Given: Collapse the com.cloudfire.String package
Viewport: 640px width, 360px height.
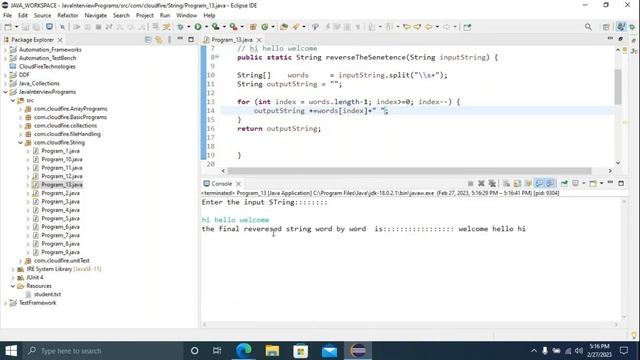Looking at the screenshot, I should coord(20,142).
